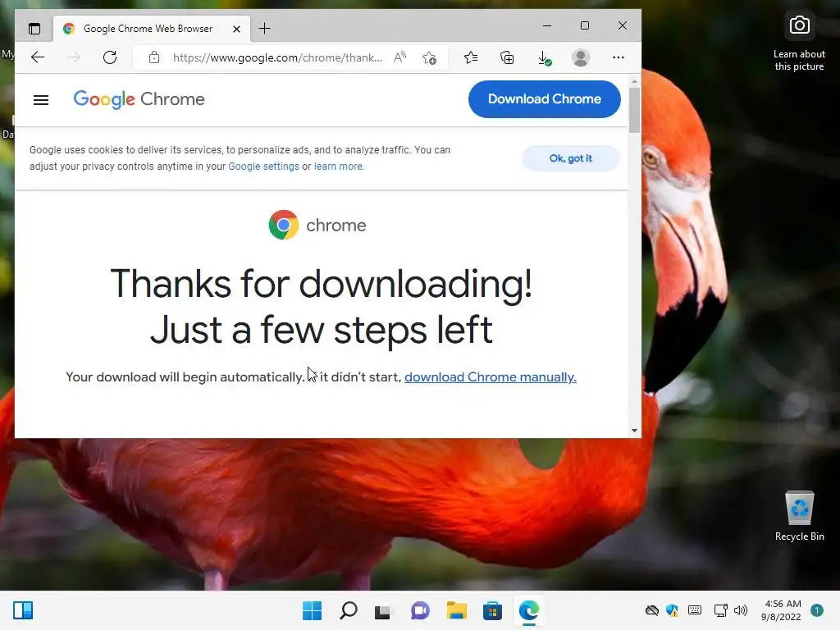Viewport: 840px width, 630px height.
Task: Open the Windows Start menu
Action: (x=313, y=610)
